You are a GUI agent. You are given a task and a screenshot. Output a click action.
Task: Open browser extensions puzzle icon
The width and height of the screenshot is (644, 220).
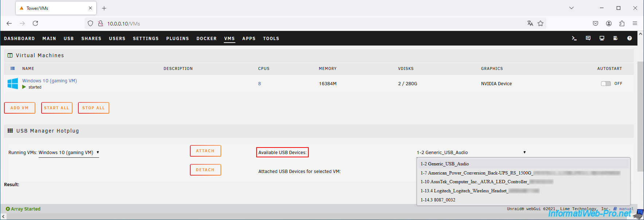(622, 23)
